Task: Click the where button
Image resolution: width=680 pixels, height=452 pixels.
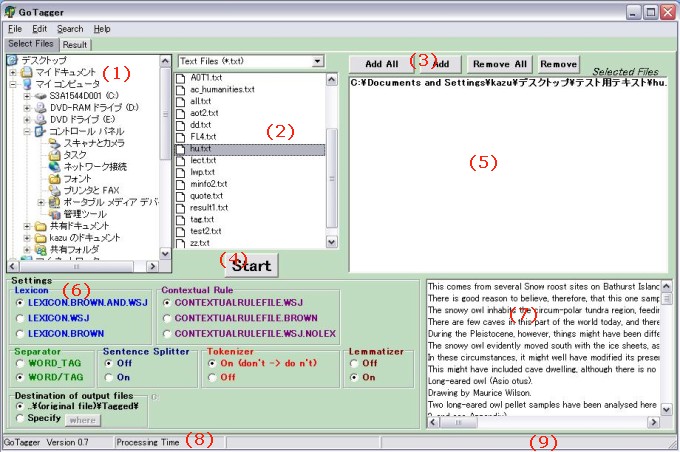Action: (82, 420)
